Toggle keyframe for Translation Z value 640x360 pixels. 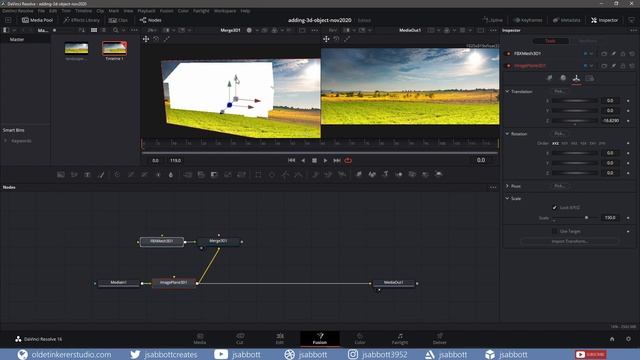point(628,121)
